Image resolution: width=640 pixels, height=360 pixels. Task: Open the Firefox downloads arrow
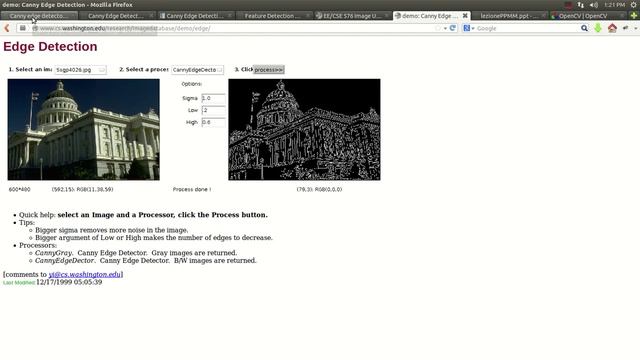(x=598, y=28)
